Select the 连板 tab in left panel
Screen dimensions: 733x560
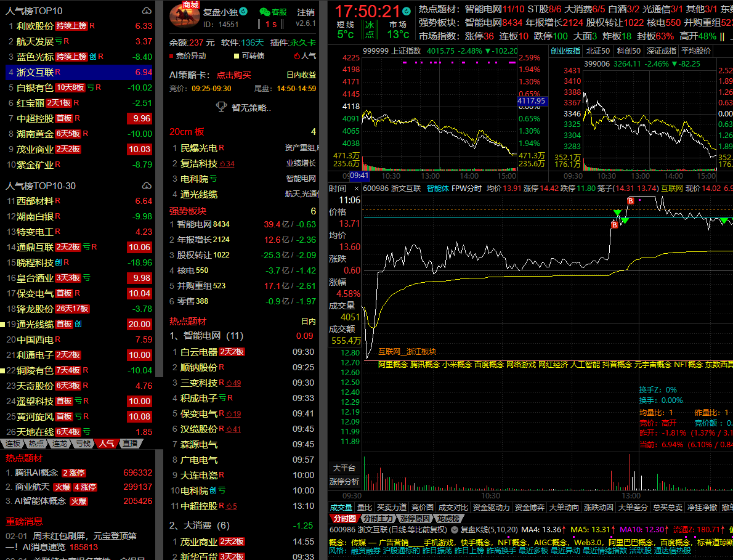pyautogui.click(x=14, y=444)
